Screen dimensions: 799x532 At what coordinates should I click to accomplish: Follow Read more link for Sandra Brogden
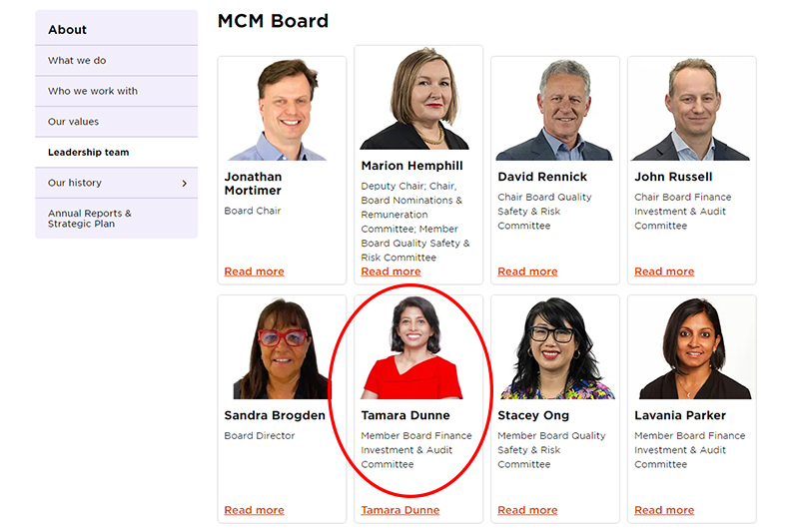point(254,510)
